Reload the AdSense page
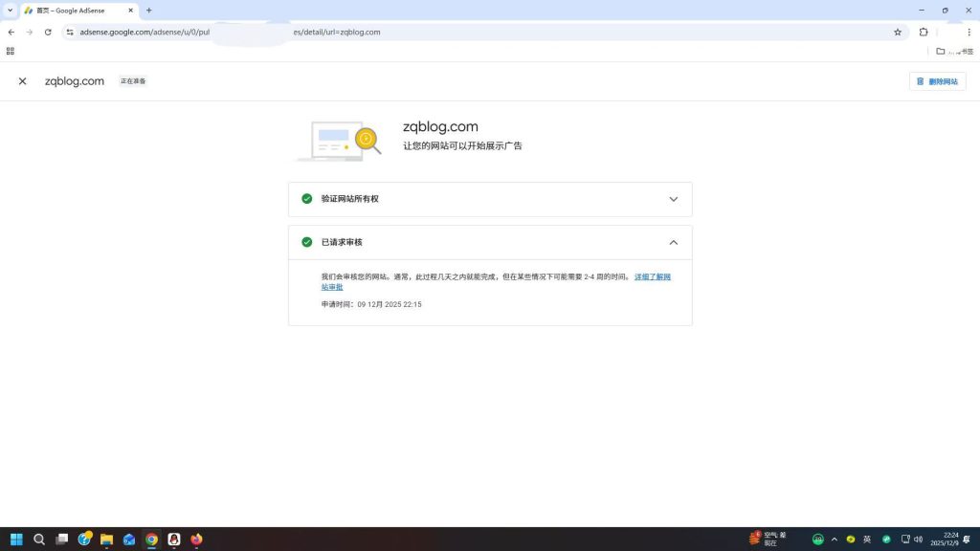Screen dimensions: 980x551 48,32
